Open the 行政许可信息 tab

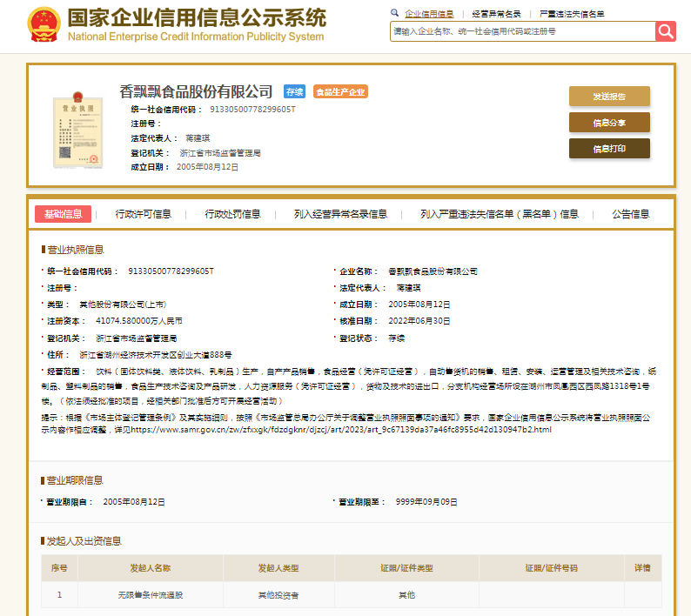[x=144, y=214]
